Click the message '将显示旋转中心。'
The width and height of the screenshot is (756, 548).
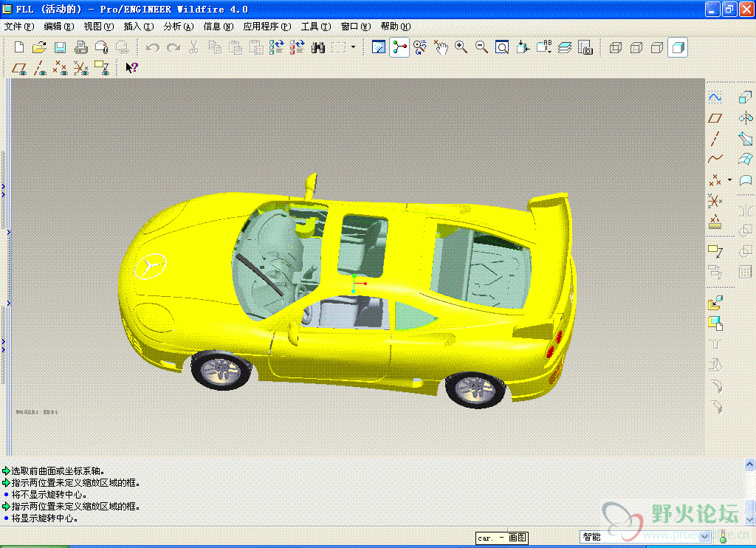coord(44,518)
